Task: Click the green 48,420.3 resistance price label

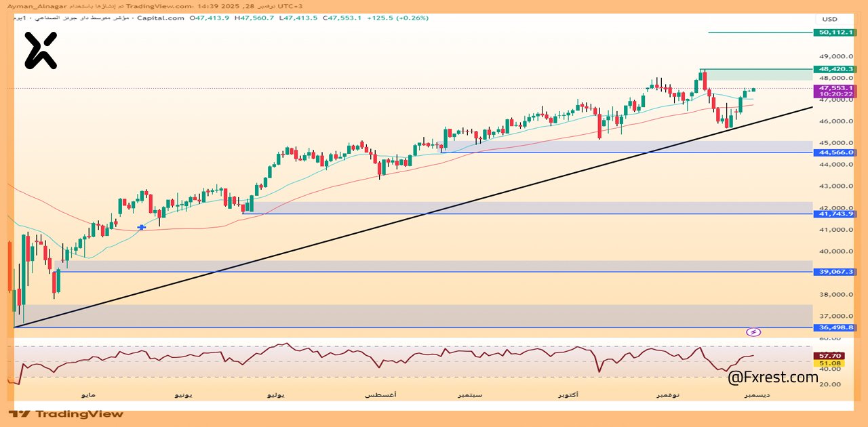Action: click(835, 69)
